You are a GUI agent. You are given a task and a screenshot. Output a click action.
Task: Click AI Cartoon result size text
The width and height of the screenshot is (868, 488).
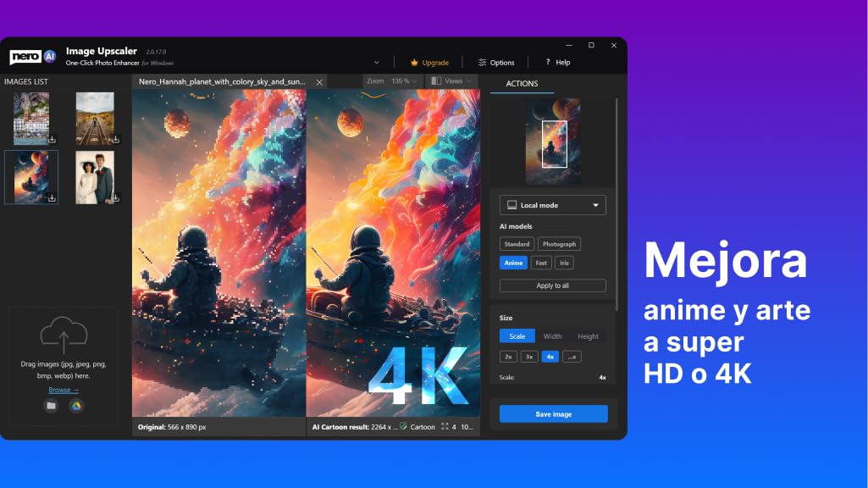354,427
